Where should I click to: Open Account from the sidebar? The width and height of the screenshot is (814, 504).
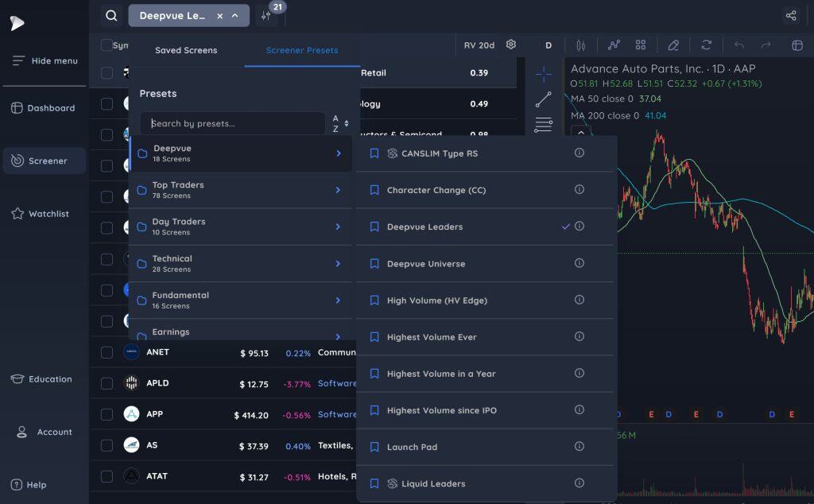coord(45,432)
